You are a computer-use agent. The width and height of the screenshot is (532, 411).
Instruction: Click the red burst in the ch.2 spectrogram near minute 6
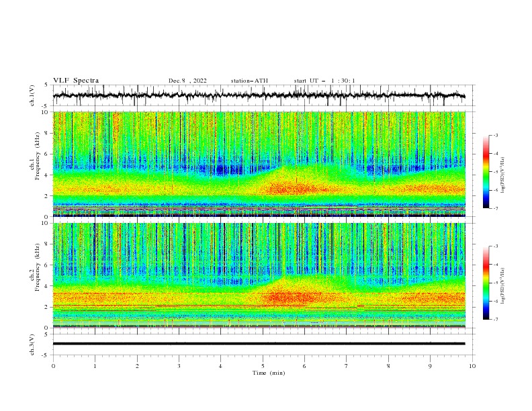tap(292, 298)
